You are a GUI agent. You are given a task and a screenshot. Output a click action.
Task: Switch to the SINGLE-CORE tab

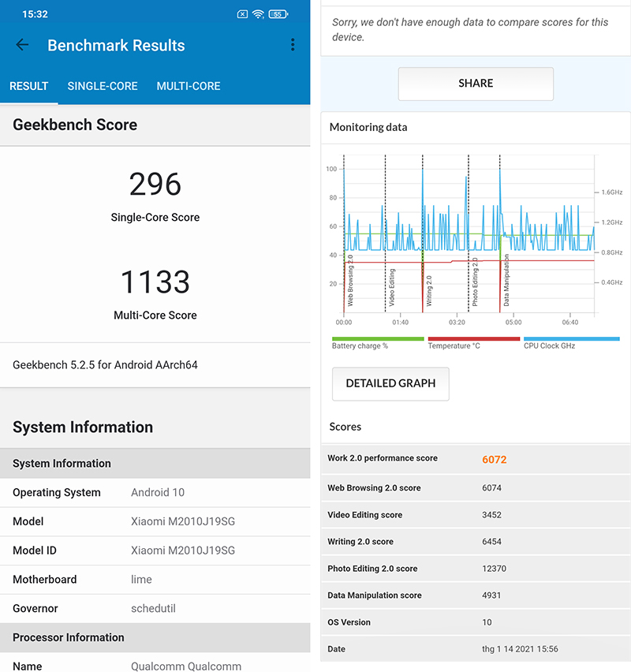pyautogui.click(x=103, y=86)
